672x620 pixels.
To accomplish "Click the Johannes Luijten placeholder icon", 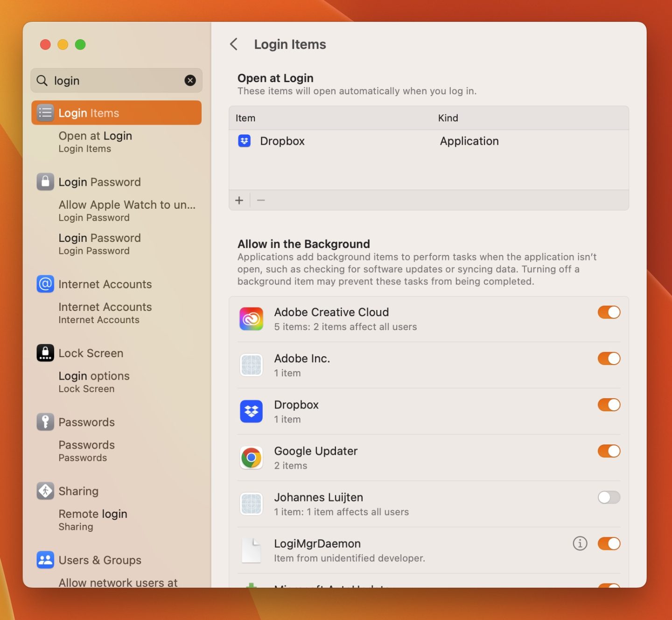I will pos(251,504).
